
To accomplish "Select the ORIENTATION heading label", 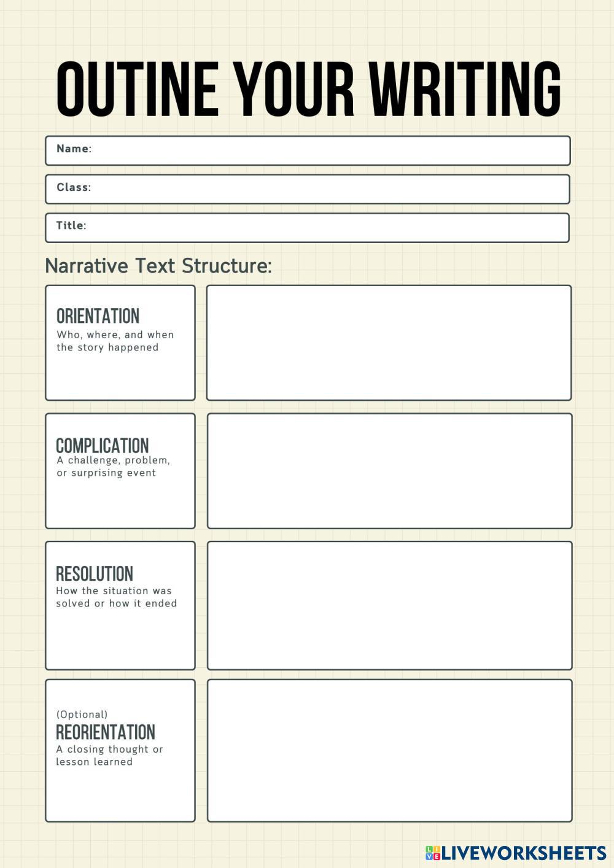I will (x=98, y=316).
